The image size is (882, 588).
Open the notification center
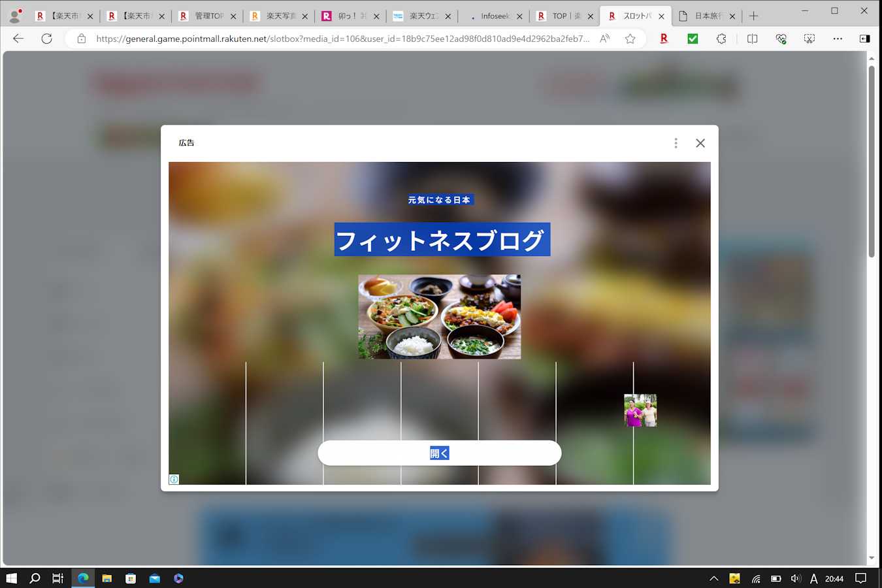[860, 578]
